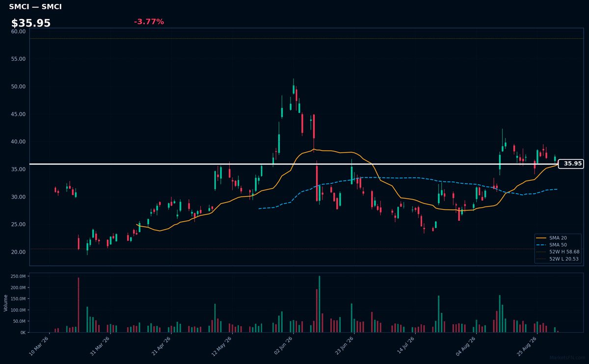The image size is (589, 364).
Task: Click the 100.0M volume axis label
Action: pyautogui.click(x=18, y=311)
